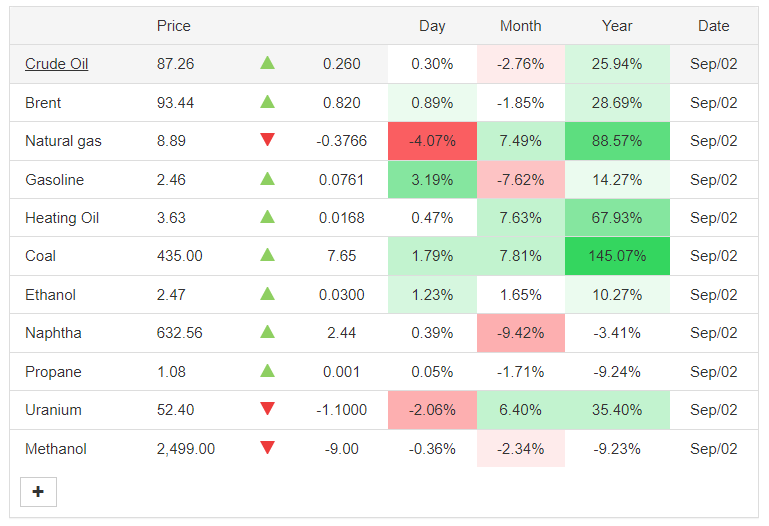Click the 3.19% Gasoline day cell
This screenshot has width=769, height=526.
pyautogui.click(x=432, y=180)
